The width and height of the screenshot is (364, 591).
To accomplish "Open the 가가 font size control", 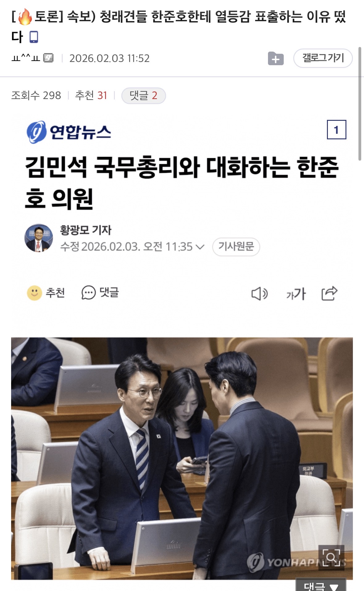I will tap(296, 293).
